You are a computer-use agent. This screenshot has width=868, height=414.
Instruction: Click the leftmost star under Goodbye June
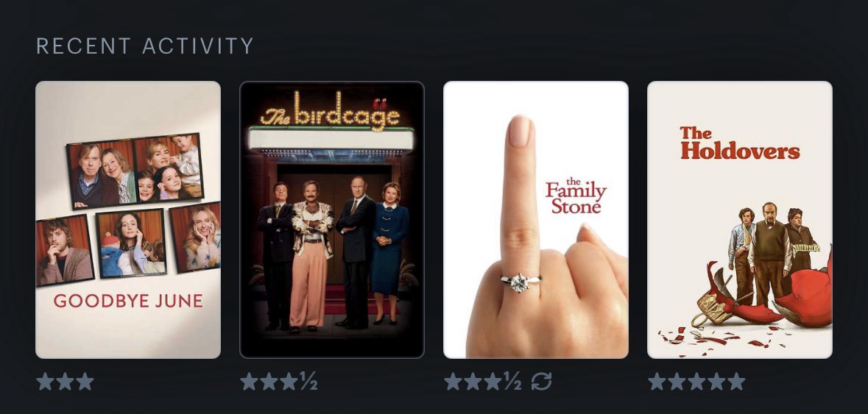click(x=46, y=382)
